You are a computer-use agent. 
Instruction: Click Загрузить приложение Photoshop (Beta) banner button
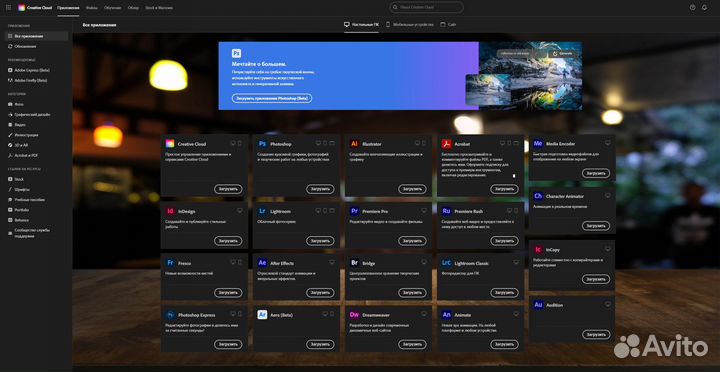tap(272, 98)
